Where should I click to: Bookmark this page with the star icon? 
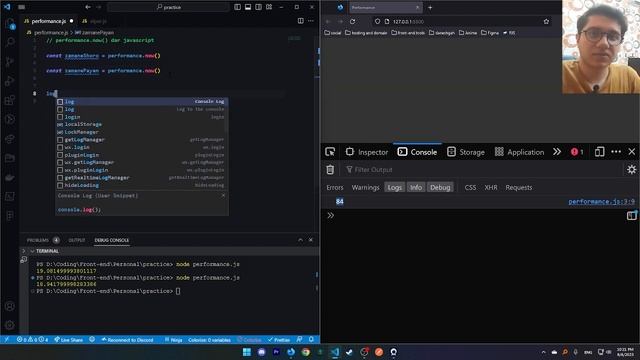pos(546,21)
